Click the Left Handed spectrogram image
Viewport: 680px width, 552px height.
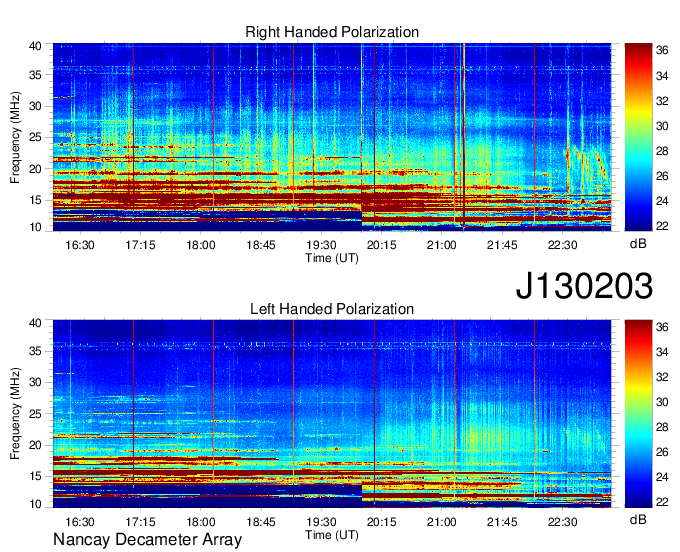pos(332,414)
